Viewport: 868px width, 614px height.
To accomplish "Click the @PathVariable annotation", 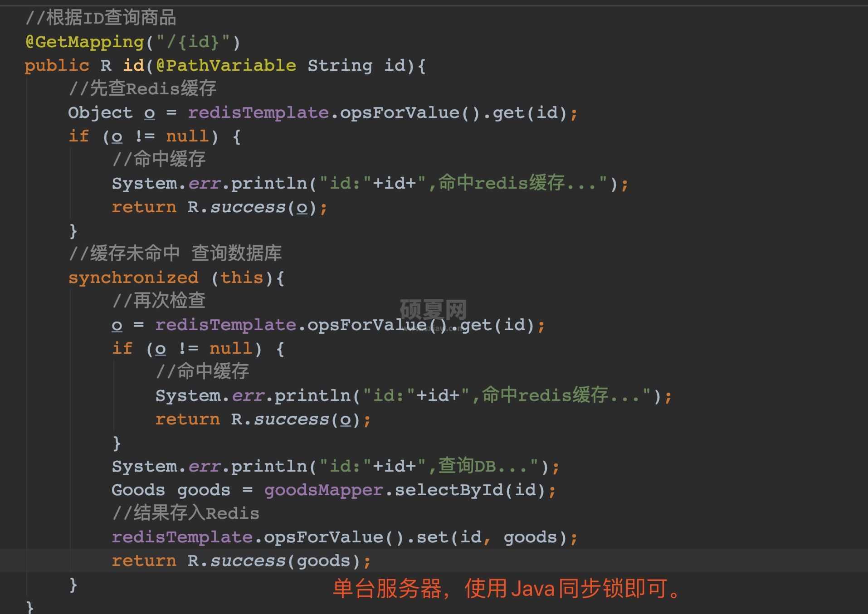I will coord(226,66).
